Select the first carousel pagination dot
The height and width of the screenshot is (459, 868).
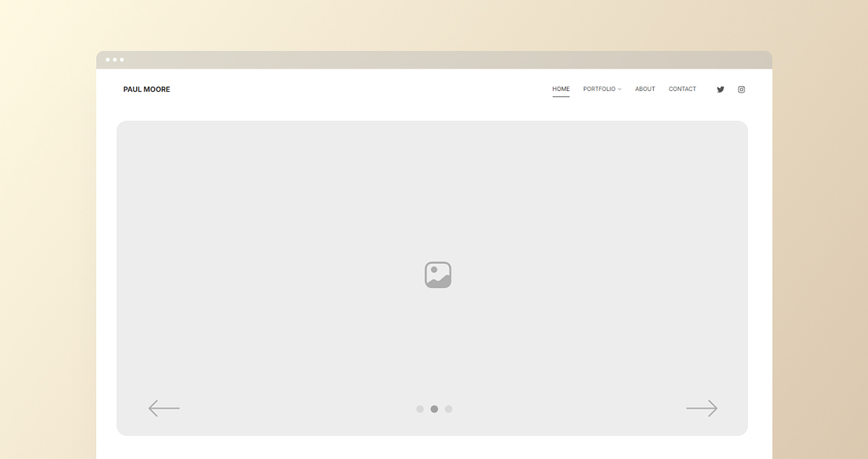tap(420, 408)
